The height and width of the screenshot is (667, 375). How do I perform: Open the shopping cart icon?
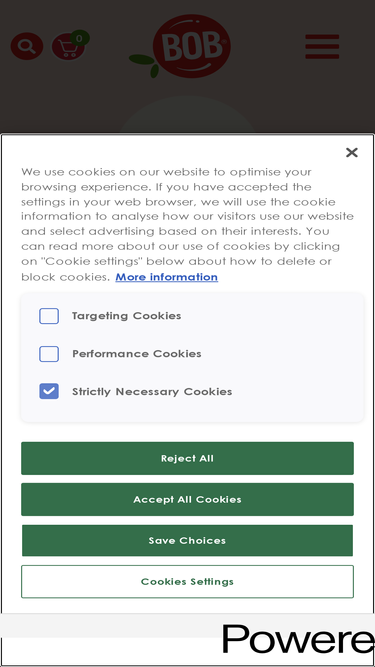click(x=68, y=47)
